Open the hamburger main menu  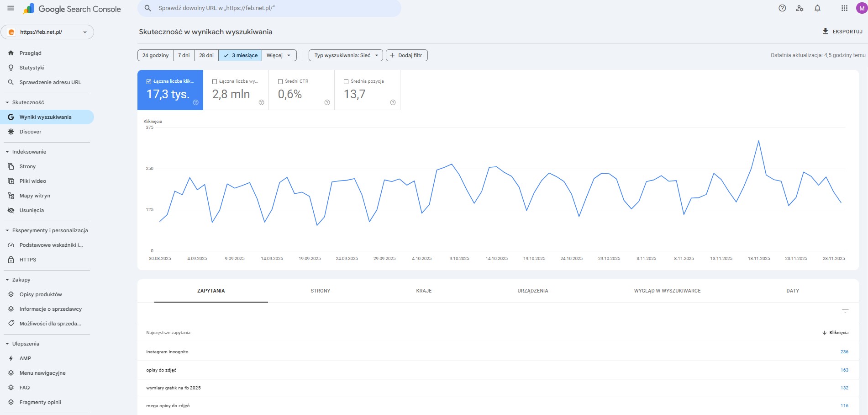point(11,9)
